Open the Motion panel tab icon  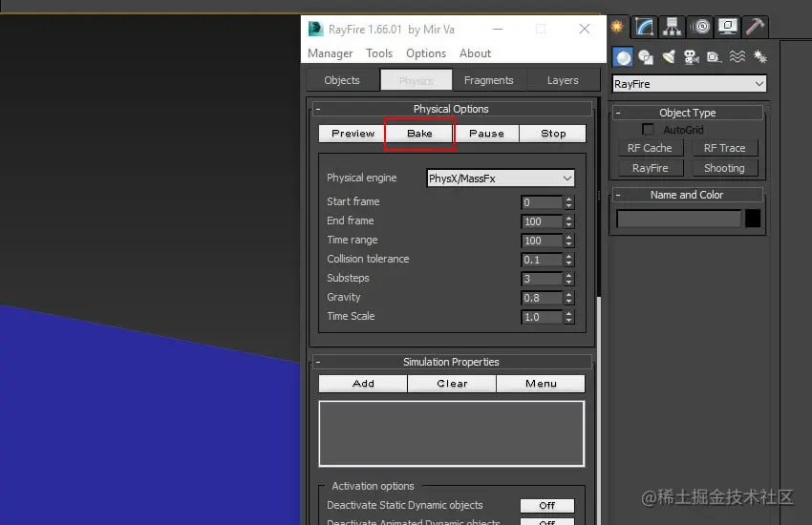click(701, 27)
